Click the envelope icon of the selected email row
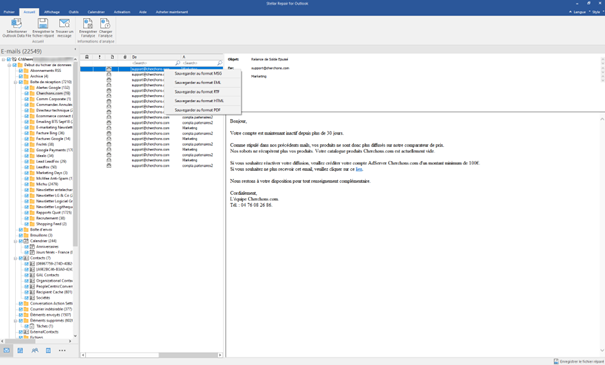 (109, 69)
